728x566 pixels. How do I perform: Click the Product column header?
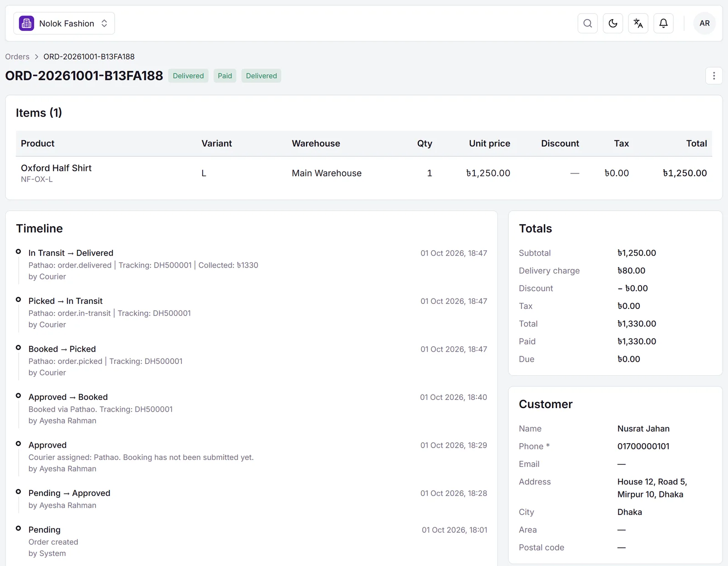click(37, 143)
